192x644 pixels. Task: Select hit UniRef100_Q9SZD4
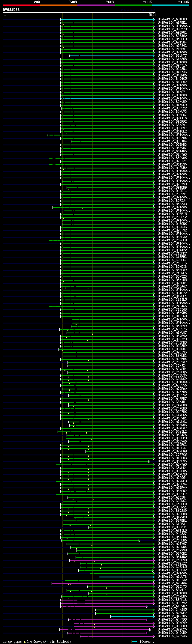click(172, 138)
